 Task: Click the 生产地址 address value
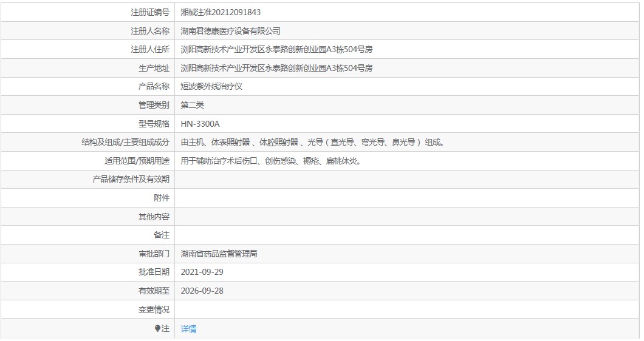(276, 68)
